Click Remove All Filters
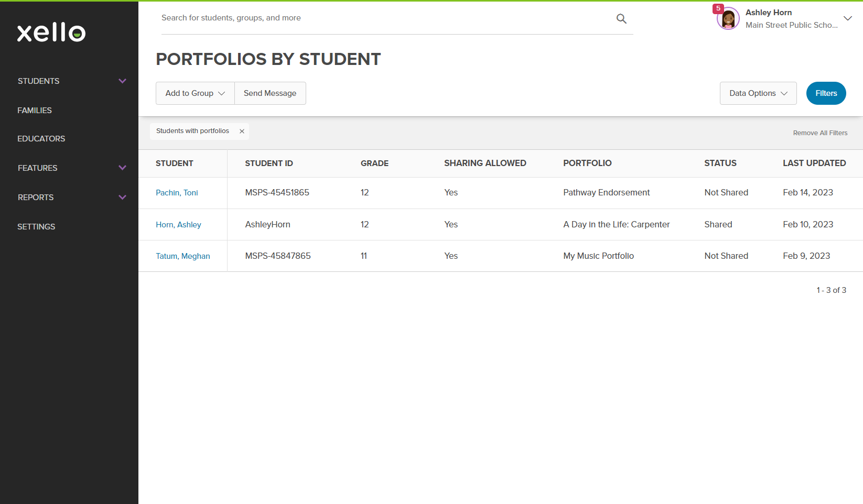Screen dimensions: 863x504 pyautogui.click(x=820, y=133)
